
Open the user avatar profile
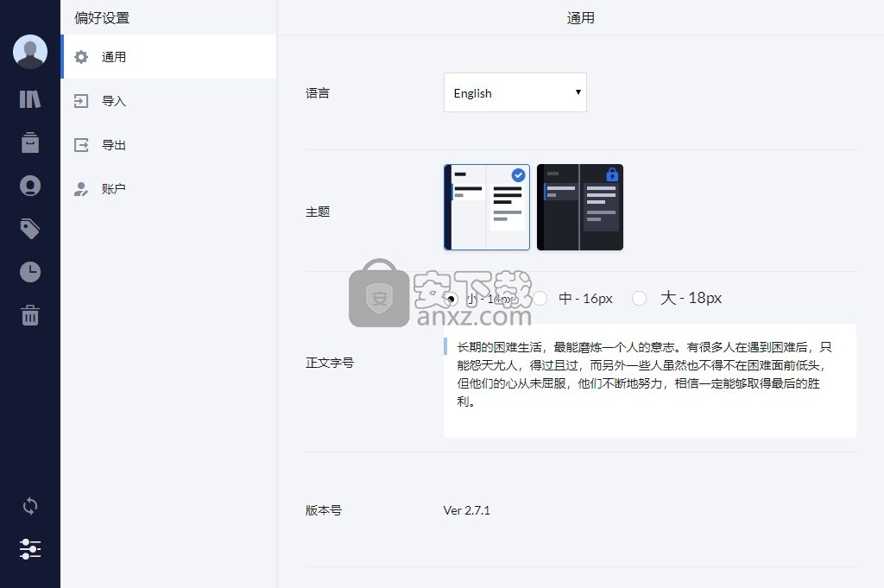30,52
